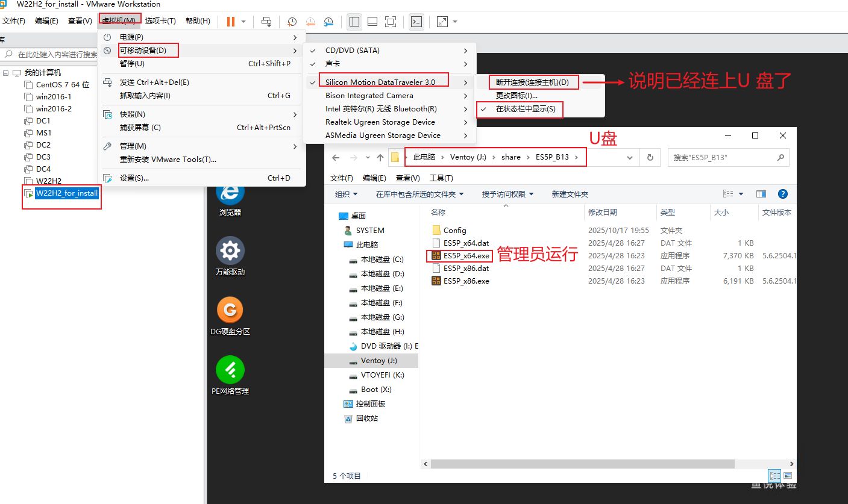Click the orange pause VM toolbar button
848x504 pixels.
pyautogui.click(x=231, y=22)
